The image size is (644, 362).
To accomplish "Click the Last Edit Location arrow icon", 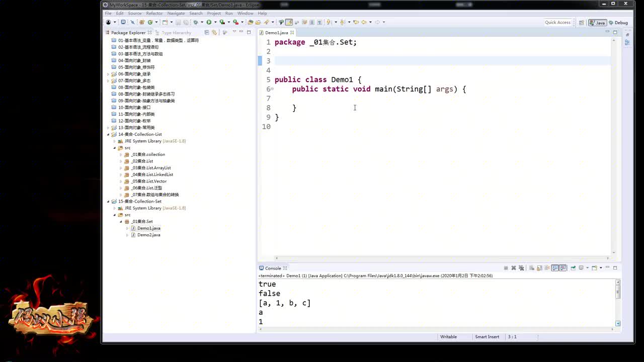I will click(x=356, y=22).
